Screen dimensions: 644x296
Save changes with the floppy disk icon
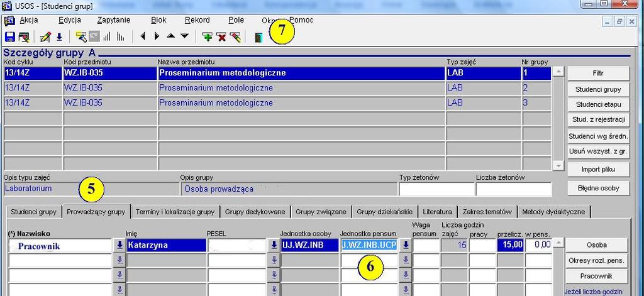coord(10,37)
